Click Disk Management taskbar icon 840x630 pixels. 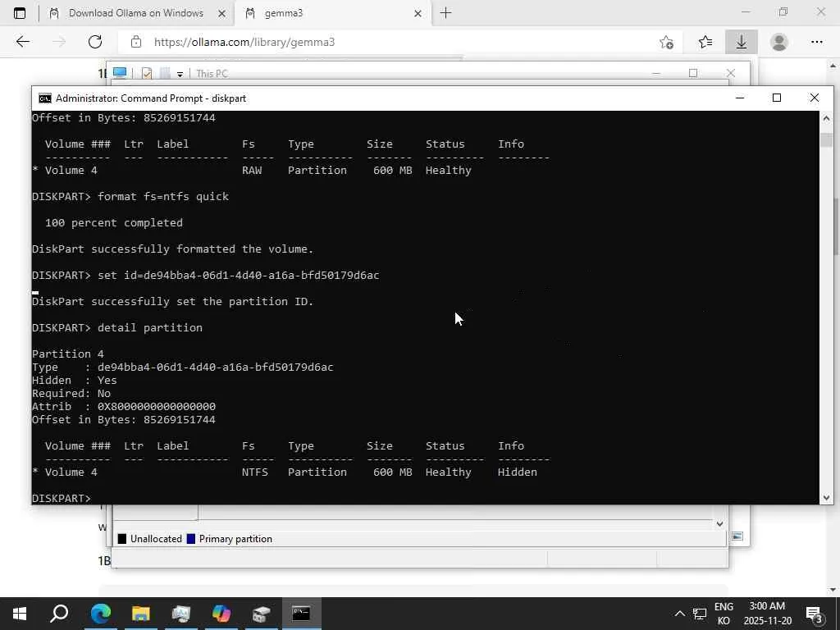tap(262, 614)
